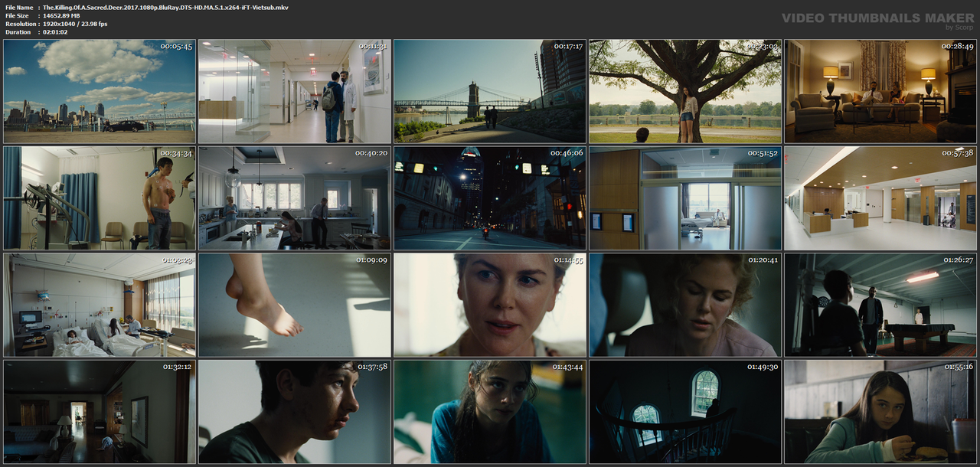Image resolution: width=980 pixels, height=467 pixels.
Task: Select the boy profile thumbnail at 01:37:58
Action: (295, 412)
